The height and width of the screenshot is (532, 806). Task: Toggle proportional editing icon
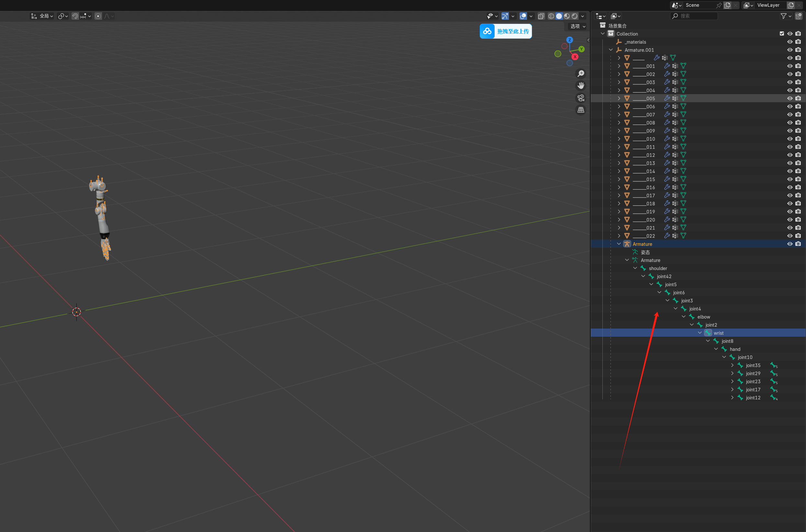(x=98, y=16)
